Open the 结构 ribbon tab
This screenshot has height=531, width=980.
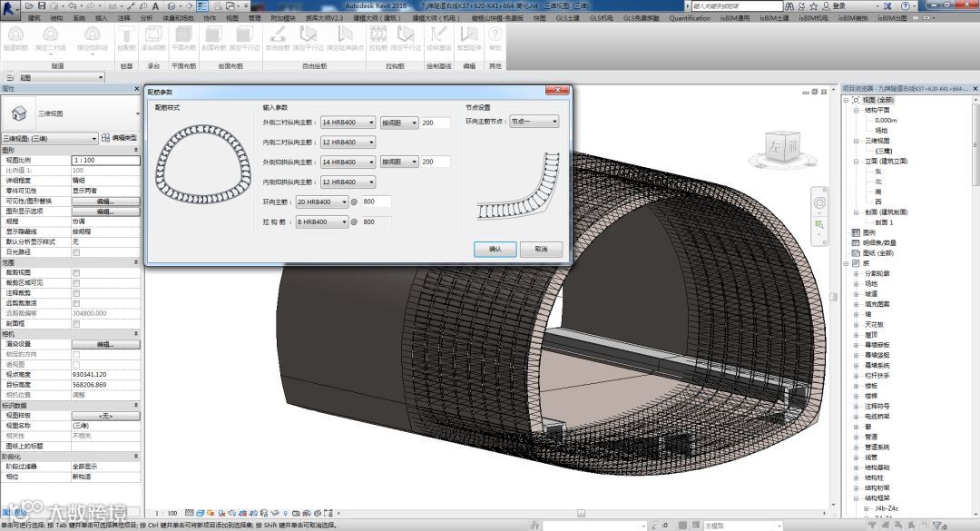[x=56, y=17]
